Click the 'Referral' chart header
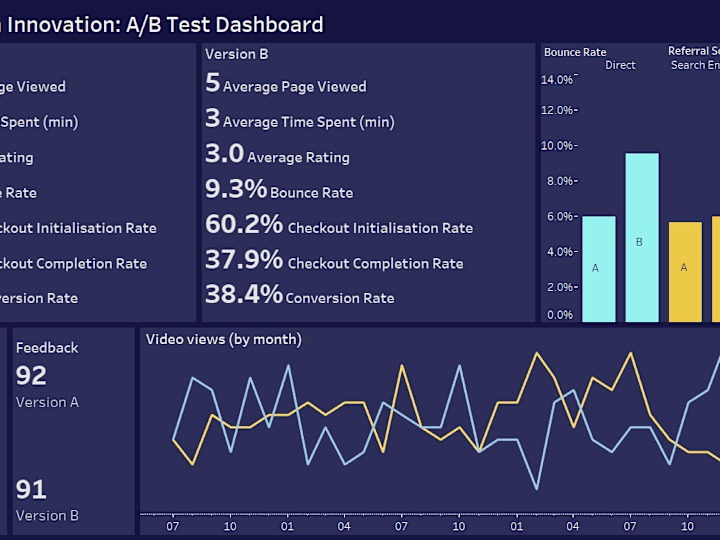The image size is (720, 540). tap(694, 51)
